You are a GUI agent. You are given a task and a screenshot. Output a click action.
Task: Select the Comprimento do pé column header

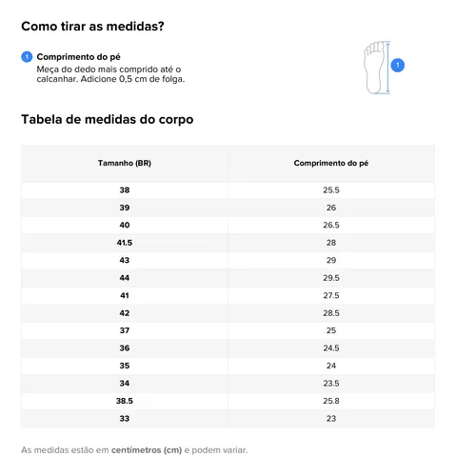[331, 163]
